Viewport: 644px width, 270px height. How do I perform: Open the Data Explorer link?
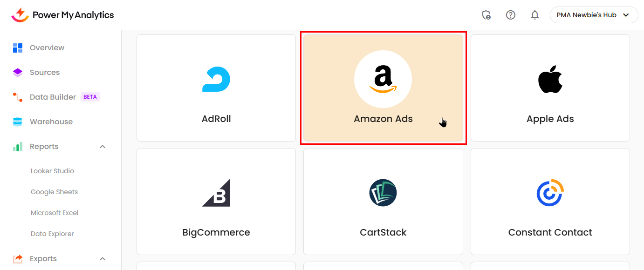click(x=52, y=234)
